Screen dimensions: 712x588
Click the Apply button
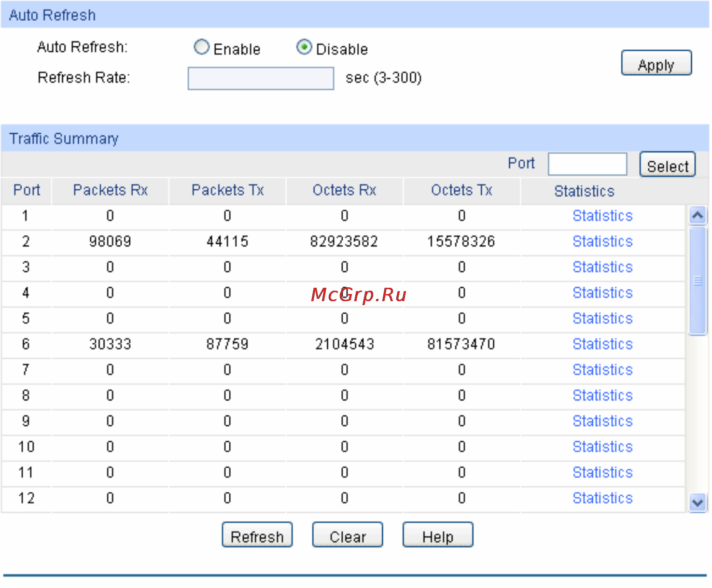pyautogui.click(x=656, y=63)
